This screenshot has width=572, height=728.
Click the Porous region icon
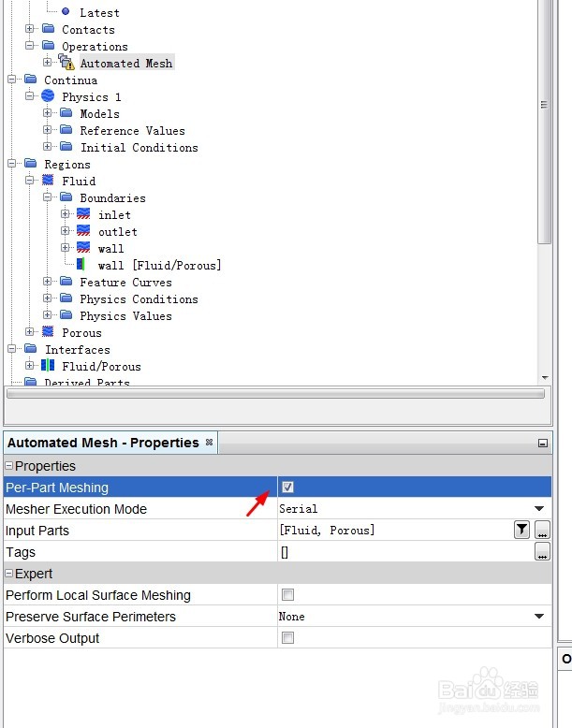[48, 332]
